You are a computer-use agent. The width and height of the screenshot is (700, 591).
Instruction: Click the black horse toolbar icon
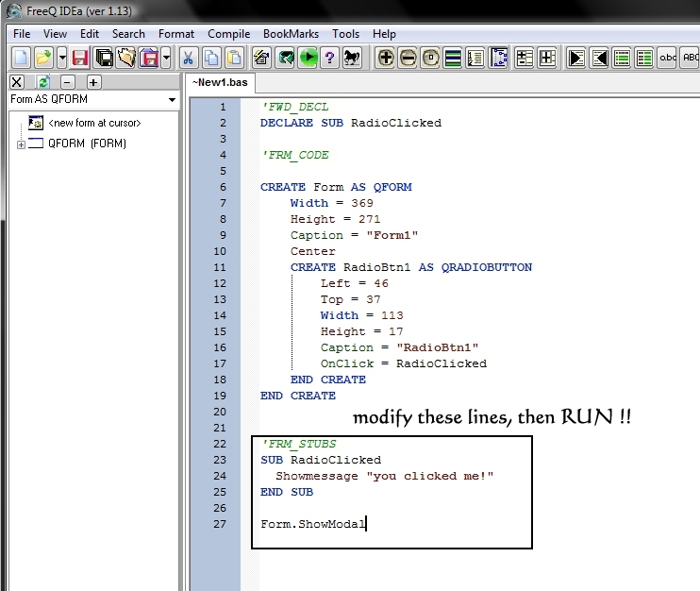[x=352, y=59]
